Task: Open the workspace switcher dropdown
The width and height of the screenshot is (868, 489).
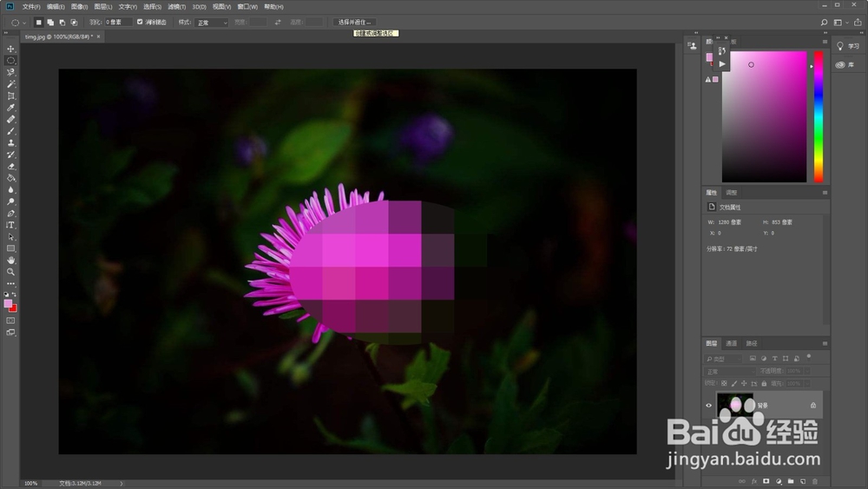Action: (840, 23)
